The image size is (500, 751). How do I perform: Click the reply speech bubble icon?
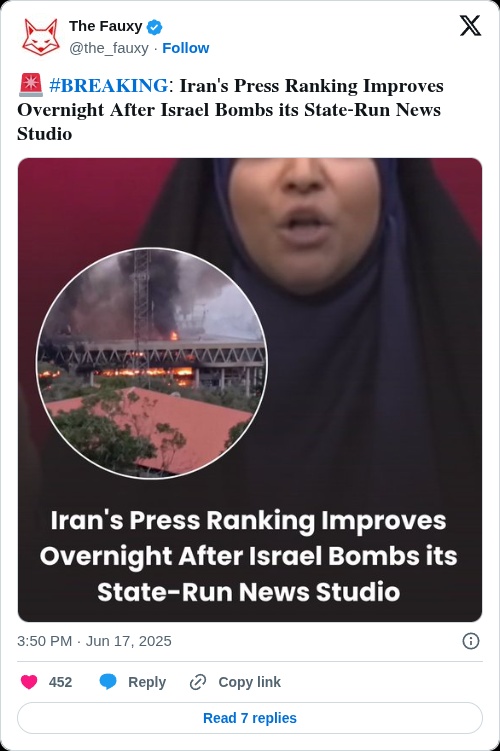pyautogui.click(x=108, y=682)
